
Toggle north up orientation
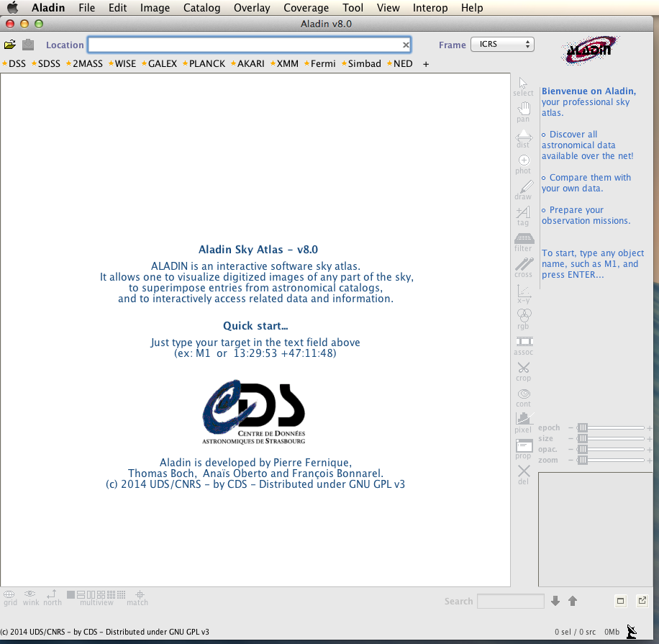click(52, 598)
